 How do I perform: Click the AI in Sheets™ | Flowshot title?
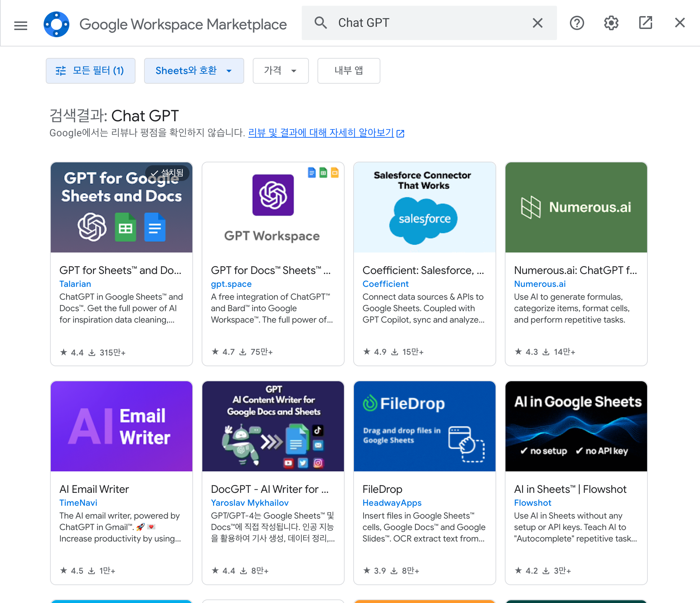(x=570, y=489)
